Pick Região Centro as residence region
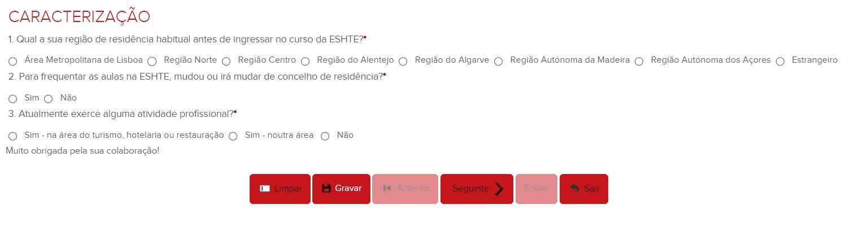Viewport: 868px width, 226px height. 226,60
